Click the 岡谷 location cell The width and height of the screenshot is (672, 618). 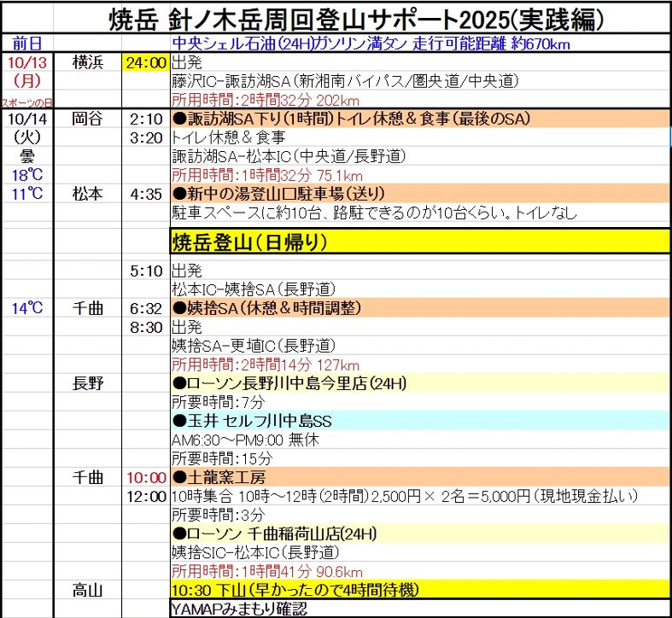tap(88, 119)
